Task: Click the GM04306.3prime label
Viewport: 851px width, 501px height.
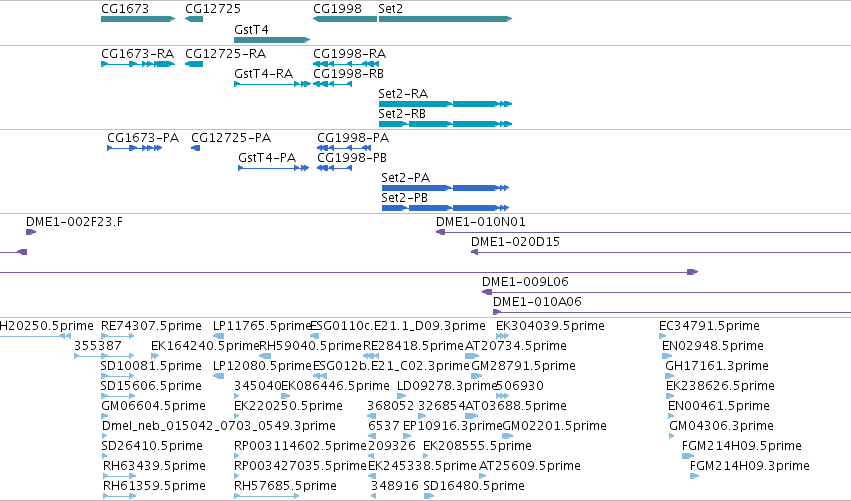Action: coord(721,426)
